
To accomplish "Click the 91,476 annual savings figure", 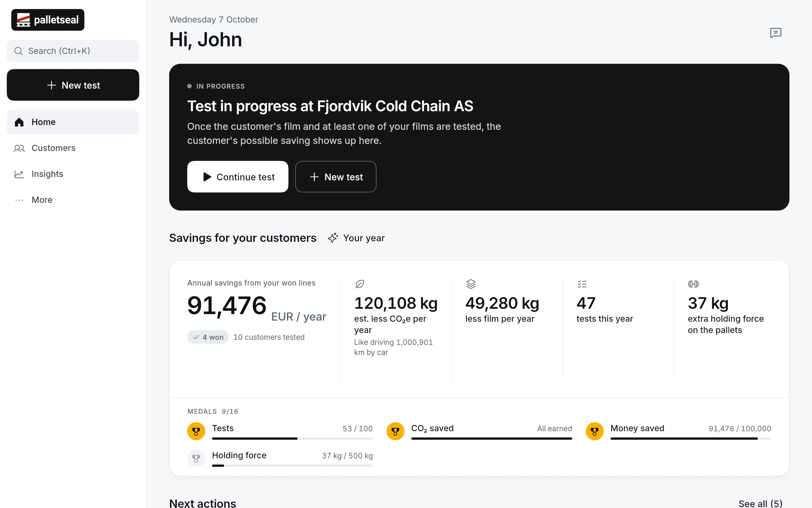I will pos(227,306).
